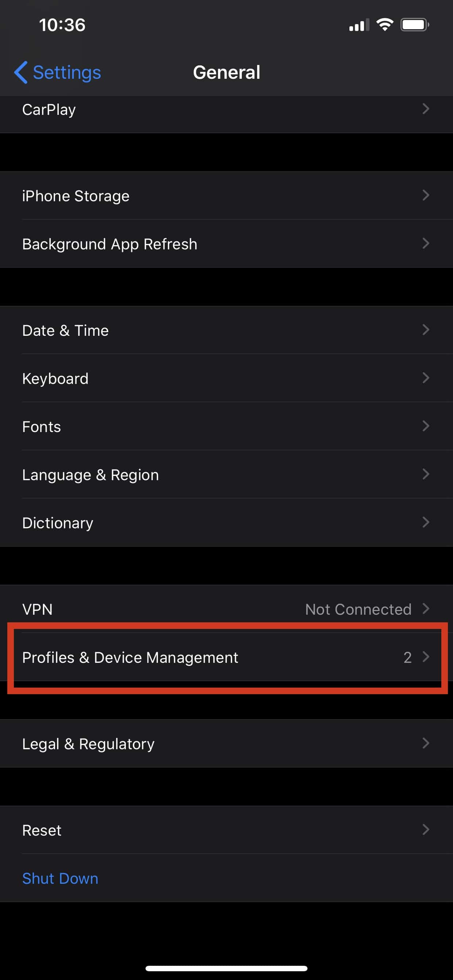
Task: Open Profiles & Device Management
Action: coord(226,657)
